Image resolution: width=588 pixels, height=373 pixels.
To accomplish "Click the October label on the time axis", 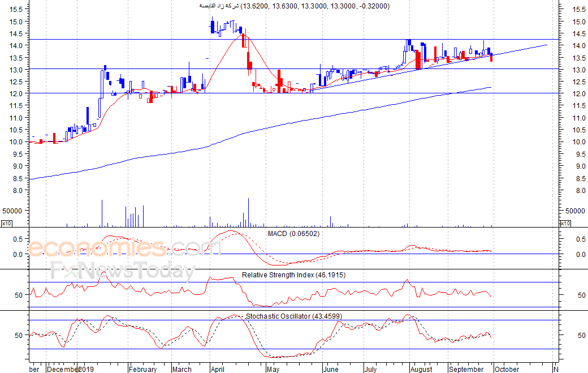I will click(507, 369).
